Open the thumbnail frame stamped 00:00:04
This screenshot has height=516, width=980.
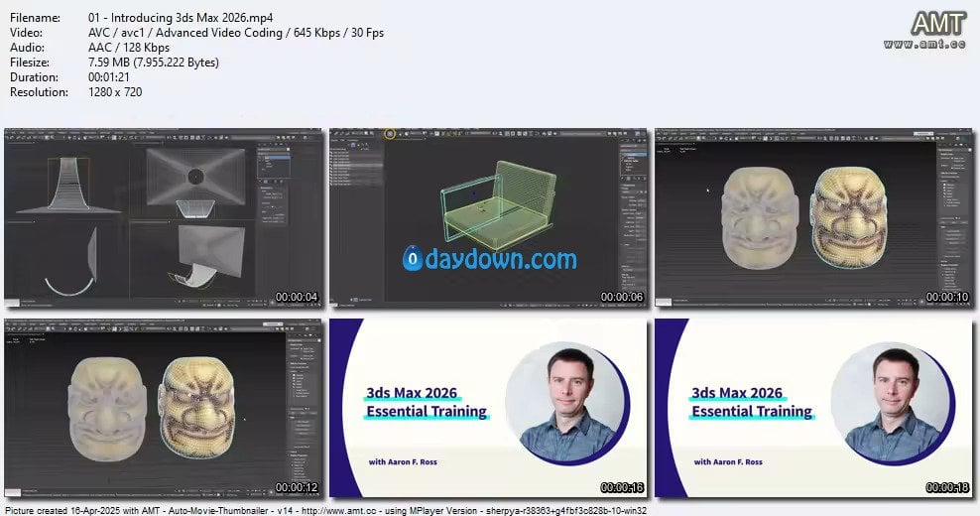pos(164,214)
